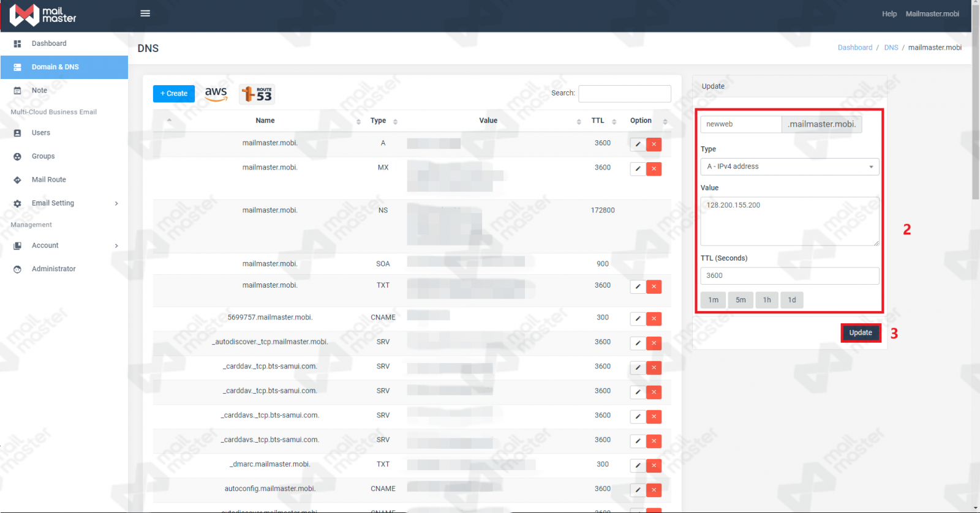Go to DNS breadcrumb link
The height and width of the screenshot is (513, 980).
click(x=891, y=48)
